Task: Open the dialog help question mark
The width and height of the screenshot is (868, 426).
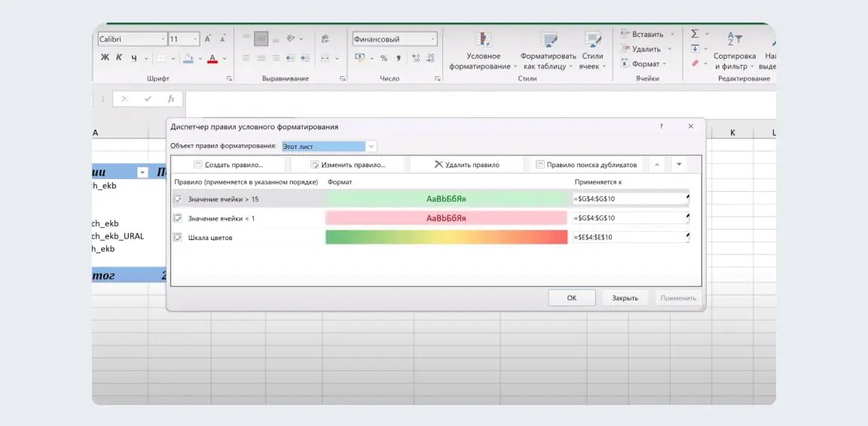Action: click(661, 126)
